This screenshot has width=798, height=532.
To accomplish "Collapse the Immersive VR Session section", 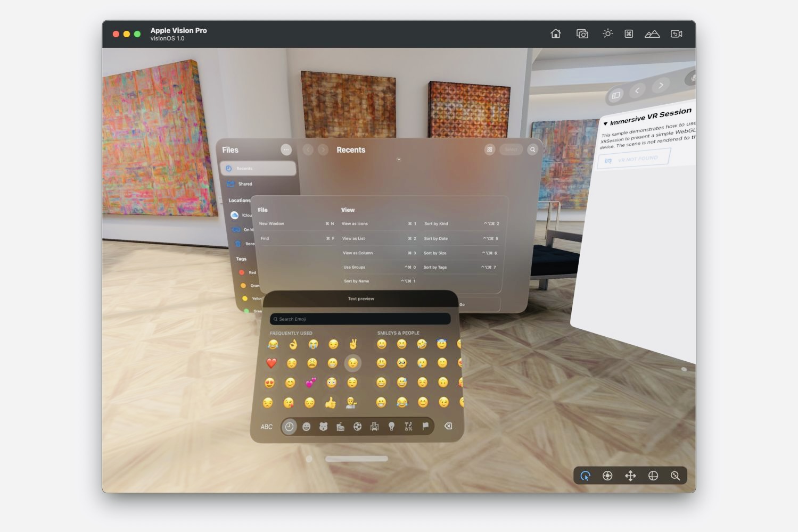I will click(605, 123).
